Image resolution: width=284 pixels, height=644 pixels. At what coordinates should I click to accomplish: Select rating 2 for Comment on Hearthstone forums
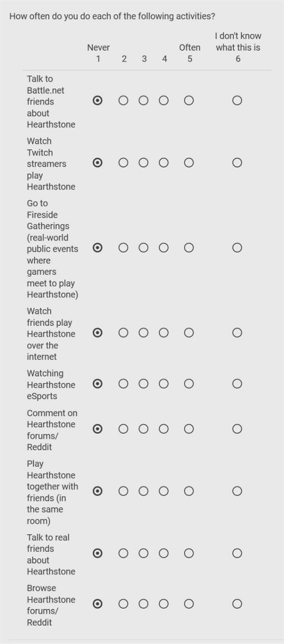pyautogui.click(x=123, y=429)
